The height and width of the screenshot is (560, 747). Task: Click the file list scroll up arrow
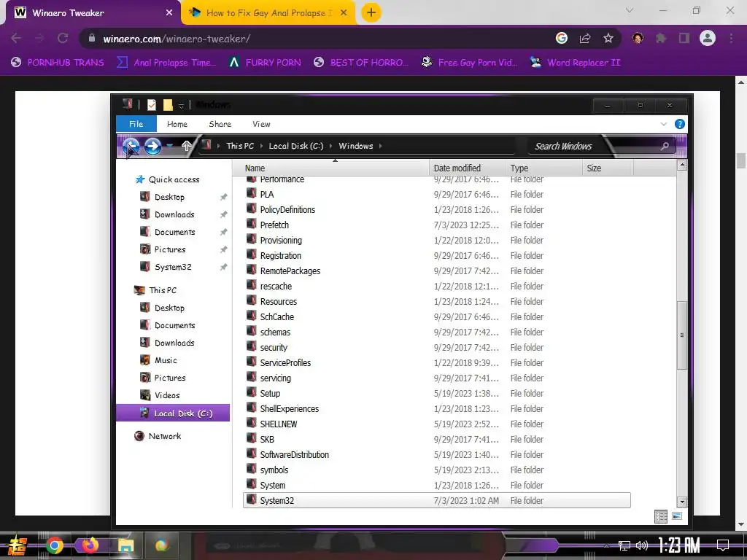pyautogui.click(x=682, y=166)
